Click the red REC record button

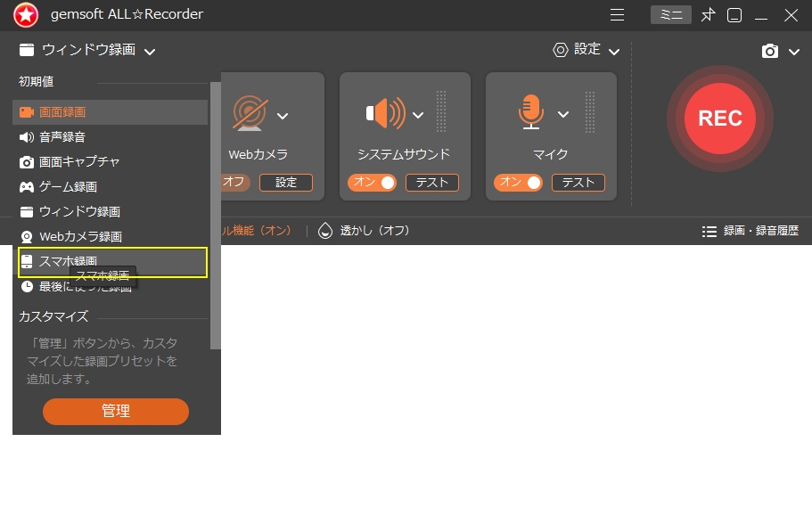point(719,119)
